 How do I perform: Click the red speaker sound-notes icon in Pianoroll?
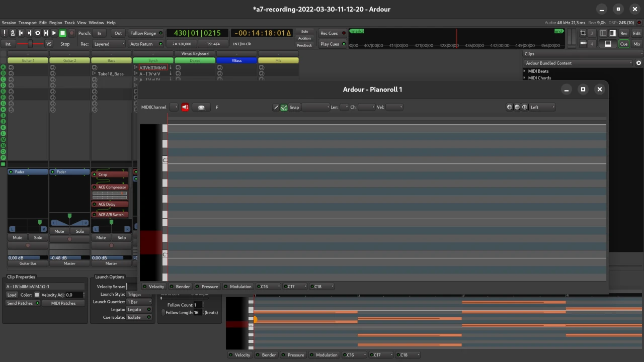pyautogui.click(x=185, y=107)
